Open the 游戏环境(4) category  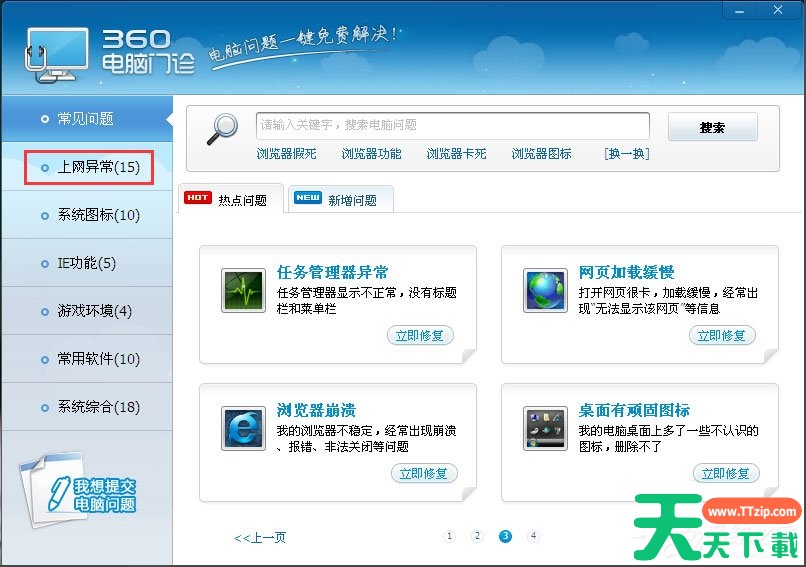[86, 311]
